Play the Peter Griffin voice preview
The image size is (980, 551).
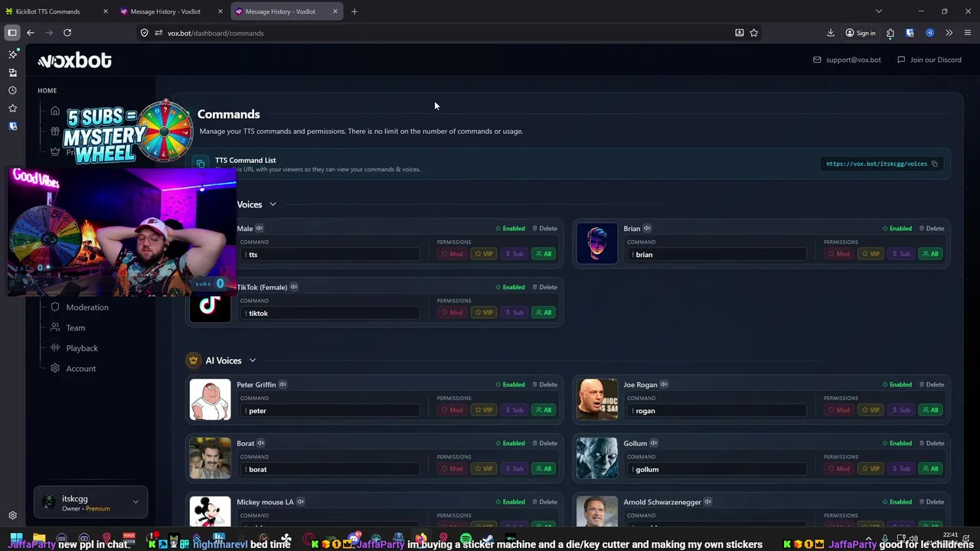click(x=283, y=384)
